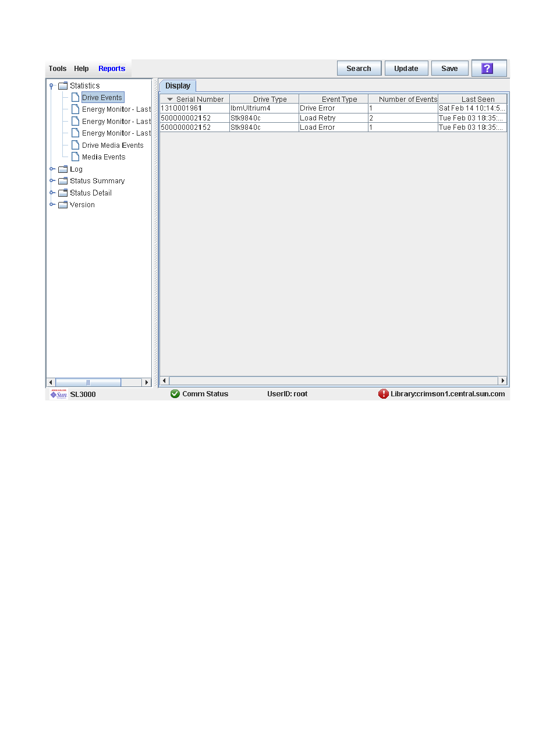Collapse the Statistics tree node

[52, 86]
